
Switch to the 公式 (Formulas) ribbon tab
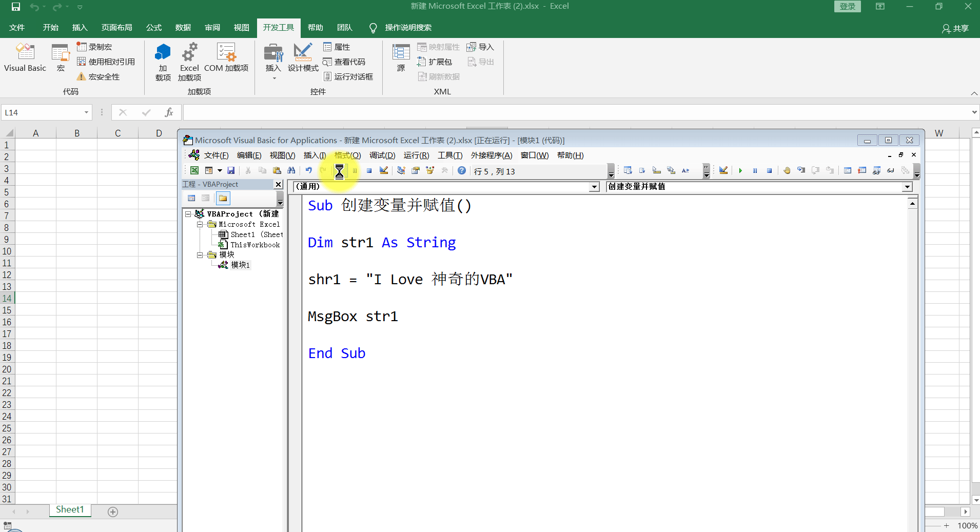click(153, 28)
